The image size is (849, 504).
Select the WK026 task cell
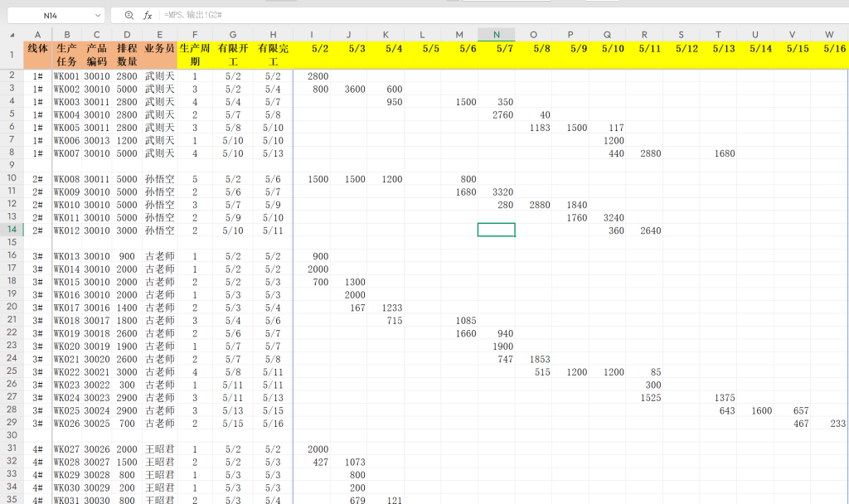tap(66, 424)
